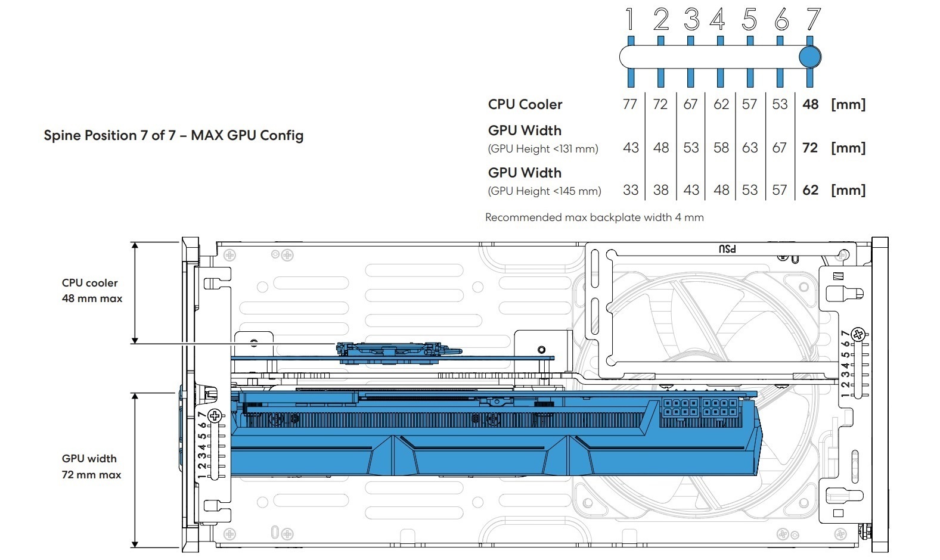Click 63 in the GPU Height <131 mm row
This screenshot has height=560, width=940.
pyautogui.click(x=750, y=148)
